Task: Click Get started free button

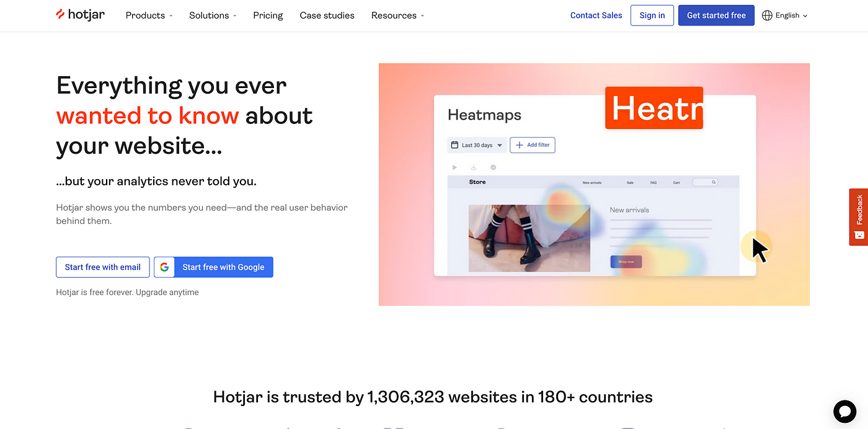Action: (x=716, y=15)
